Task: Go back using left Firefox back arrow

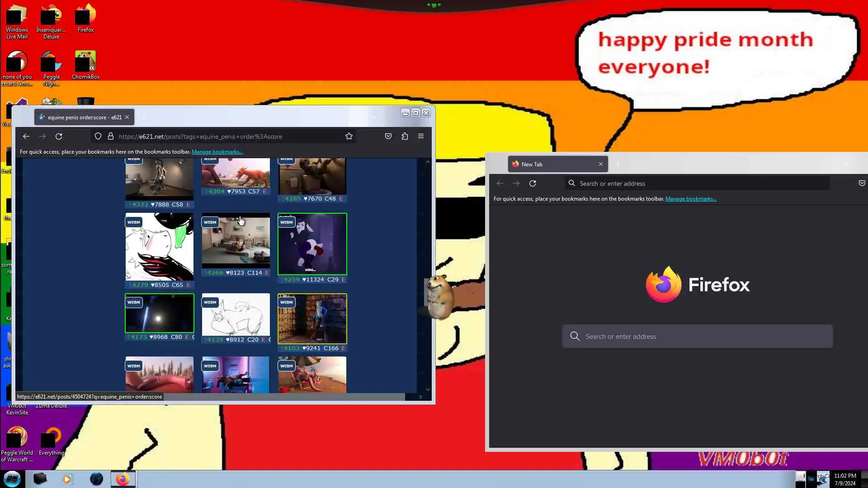Action: [26, 136]
